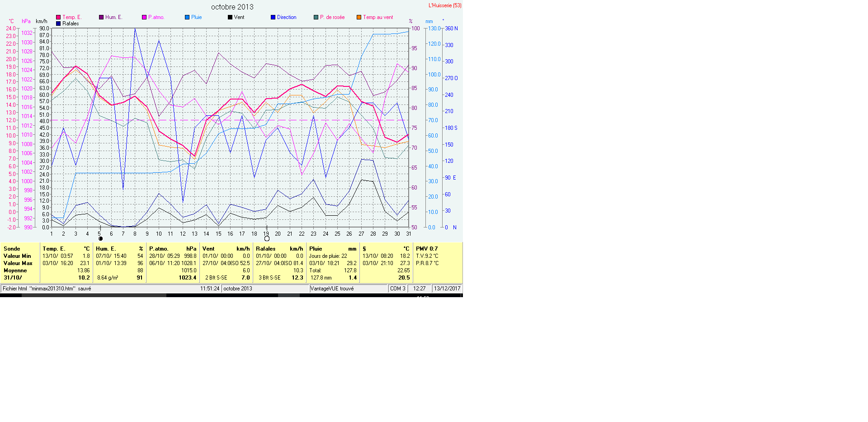Click the 'Temp au vent' legend label
The image size is (868, 422).
point(378,17)
